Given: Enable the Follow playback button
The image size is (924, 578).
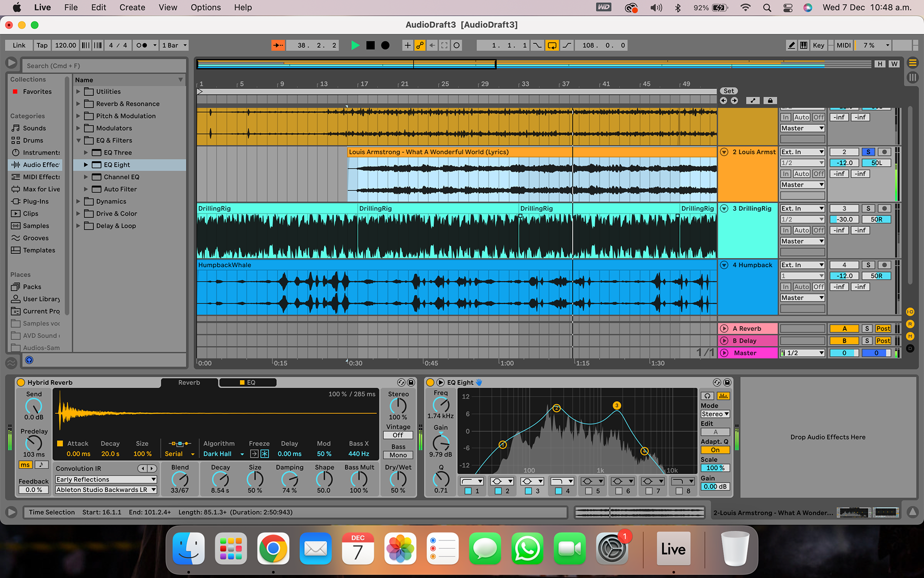Looking at the screenshot, I should click(278, 45).
